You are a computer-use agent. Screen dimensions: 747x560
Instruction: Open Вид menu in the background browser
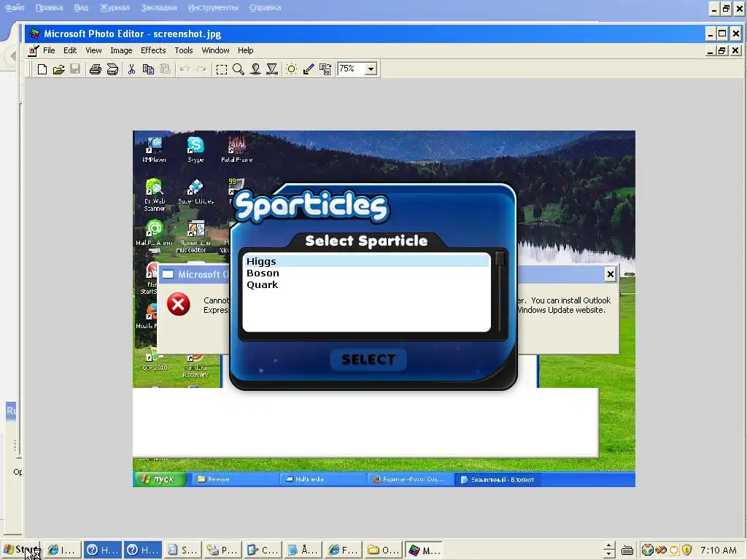pos(81,7)
